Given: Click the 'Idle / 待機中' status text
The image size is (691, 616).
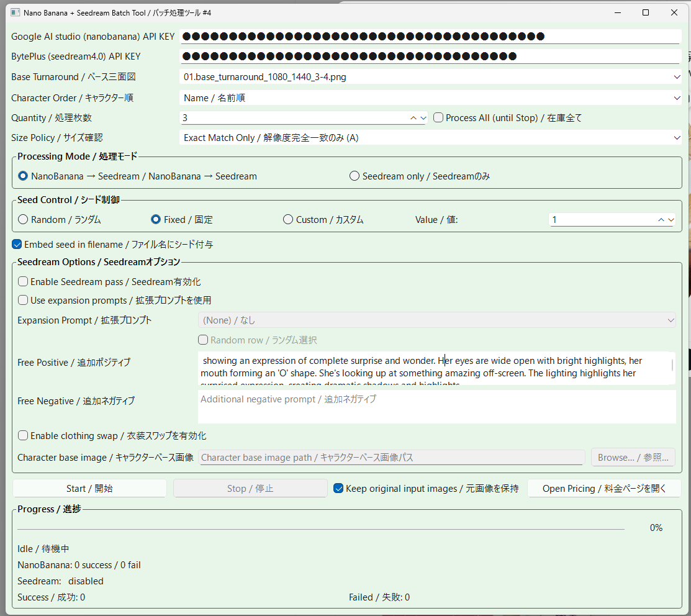Looking at the screenshot, I should (x=43, y=548).
